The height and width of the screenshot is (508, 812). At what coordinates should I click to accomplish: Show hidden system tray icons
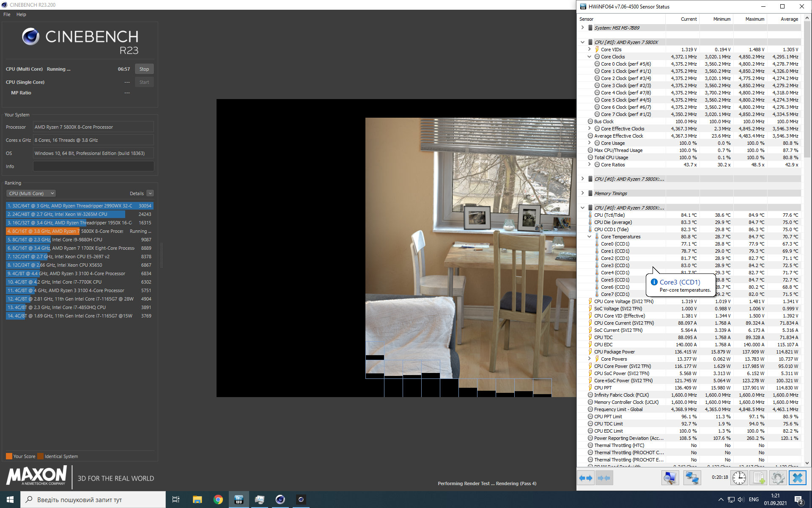[721, 500]
